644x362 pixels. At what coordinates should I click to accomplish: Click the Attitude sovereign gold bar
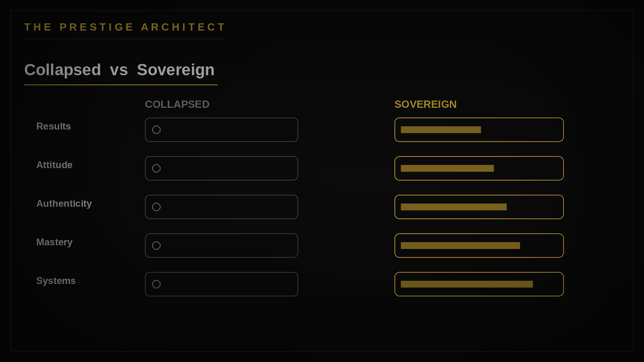[x=447, y=169]
